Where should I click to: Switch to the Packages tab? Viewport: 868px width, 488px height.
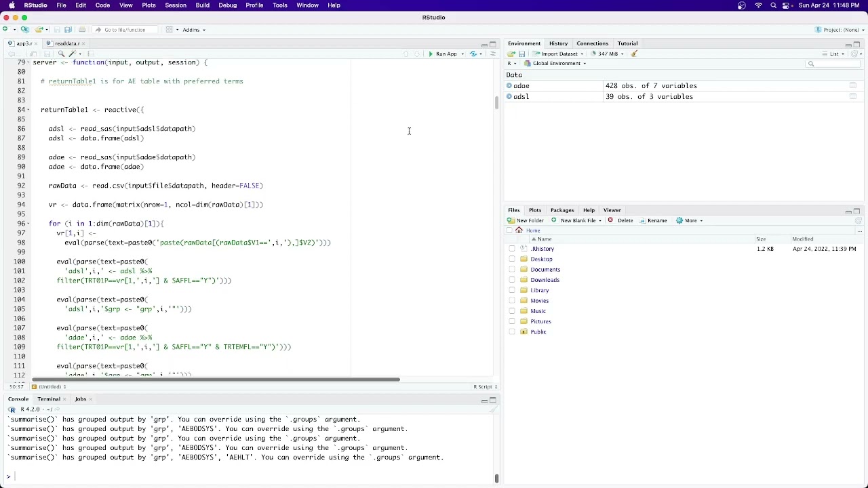point(562,210)
